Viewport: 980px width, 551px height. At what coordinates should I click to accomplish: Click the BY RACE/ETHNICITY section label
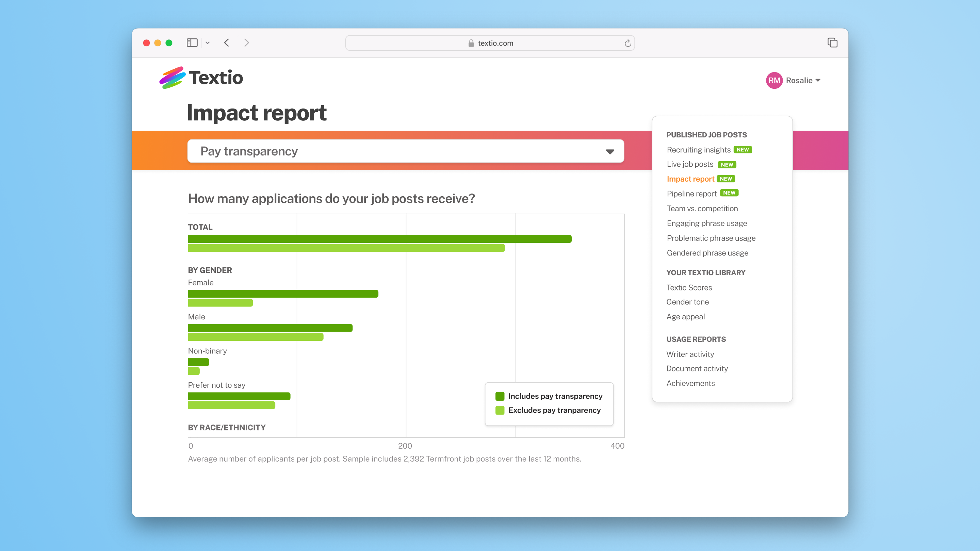click(x=227, y=428)
